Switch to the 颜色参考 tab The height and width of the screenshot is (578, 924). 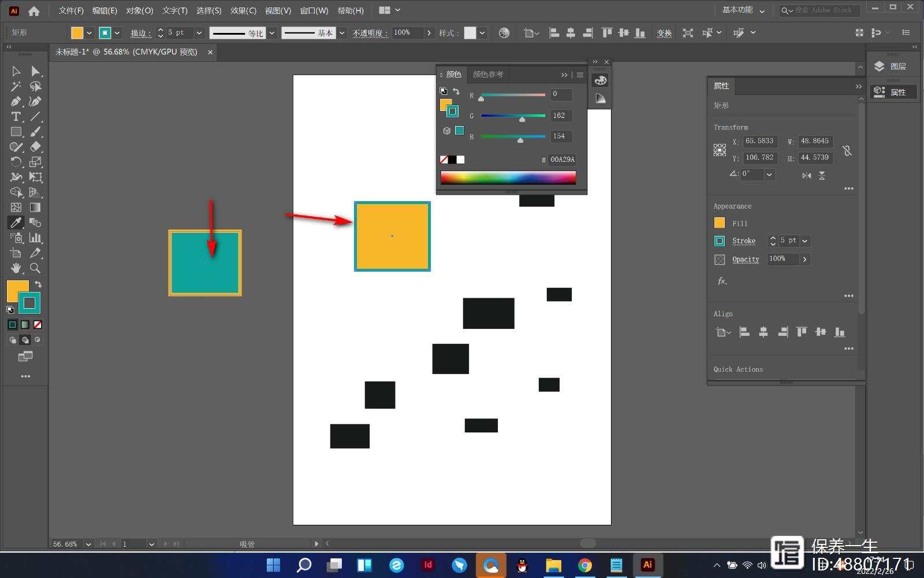coord(488,75)
